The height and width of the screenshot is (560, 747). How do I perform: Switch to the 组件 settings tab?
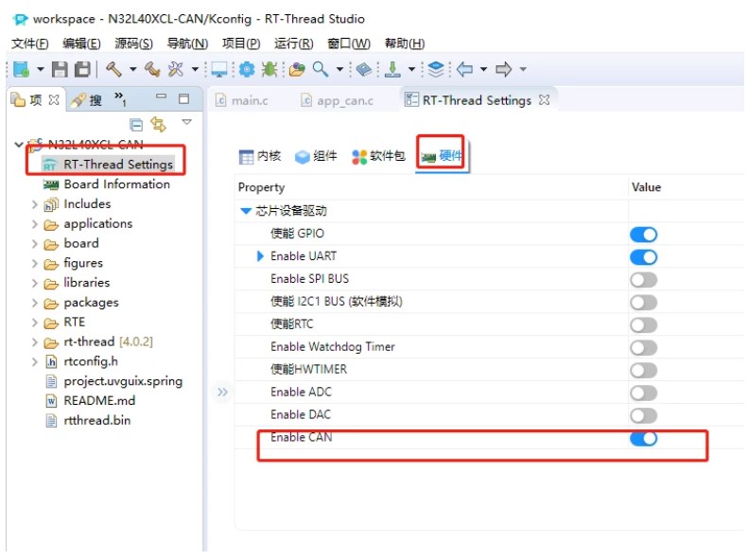tap(317, 156)
